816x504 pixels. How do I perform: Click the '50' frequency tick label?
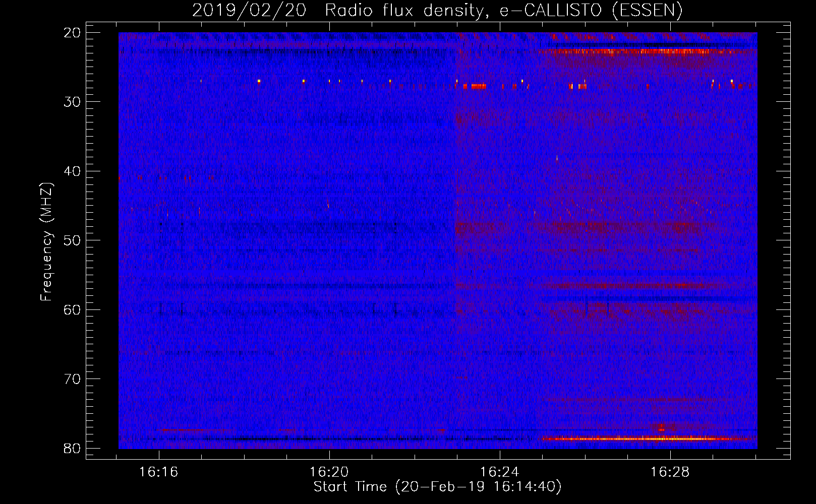[73, 240]
